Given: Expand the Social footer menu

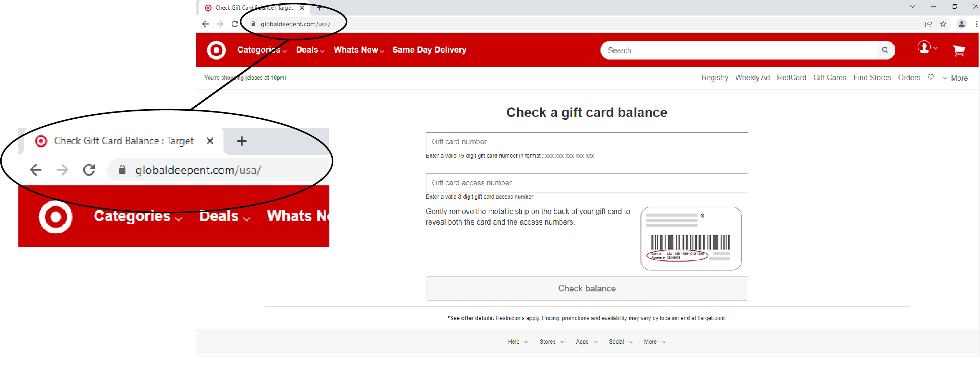Looking at the screenshot, I should [x=621, y=342].
